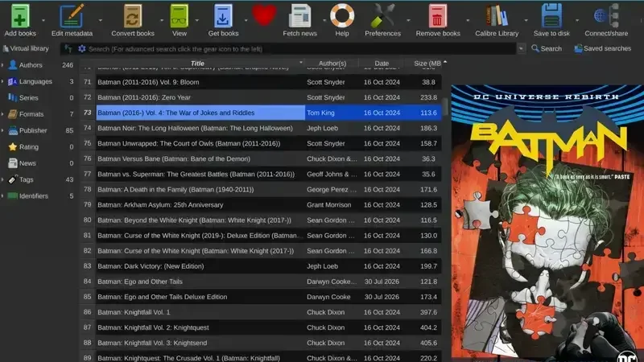Image resolution: width=644 pixels, height=362 pixels.
Task: Expand the Identifiers tree node
Action: click(2, 195)
